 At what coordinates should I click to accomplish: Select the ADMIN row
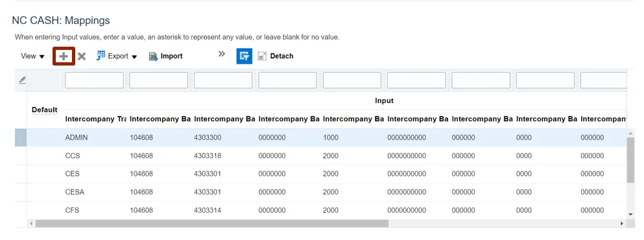[321, 138]
